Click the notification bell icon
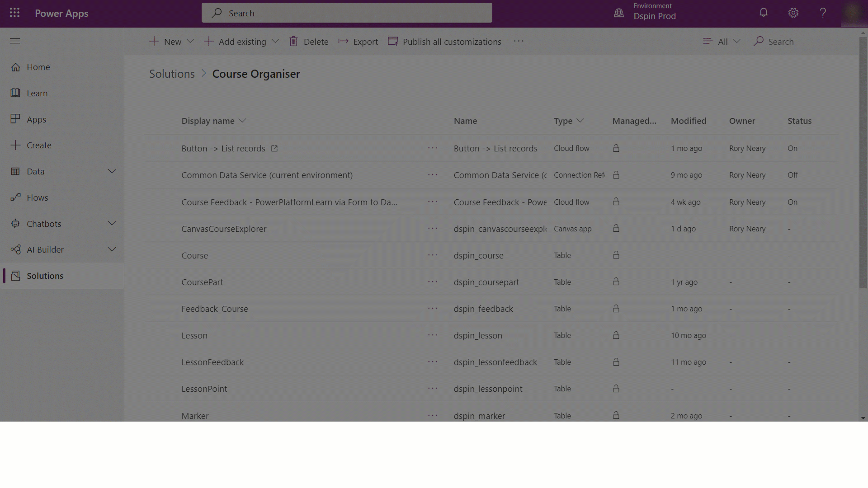The height and width of the screenshot is (488, 868). tap(763, 13)
